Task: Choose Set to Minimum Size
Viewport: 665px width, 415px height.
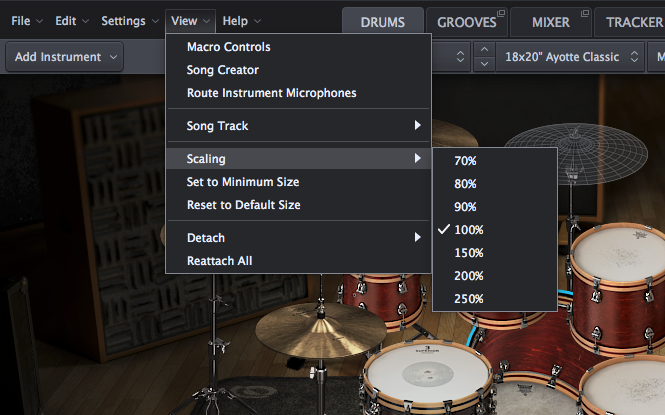Action: (x=299, y=182)
